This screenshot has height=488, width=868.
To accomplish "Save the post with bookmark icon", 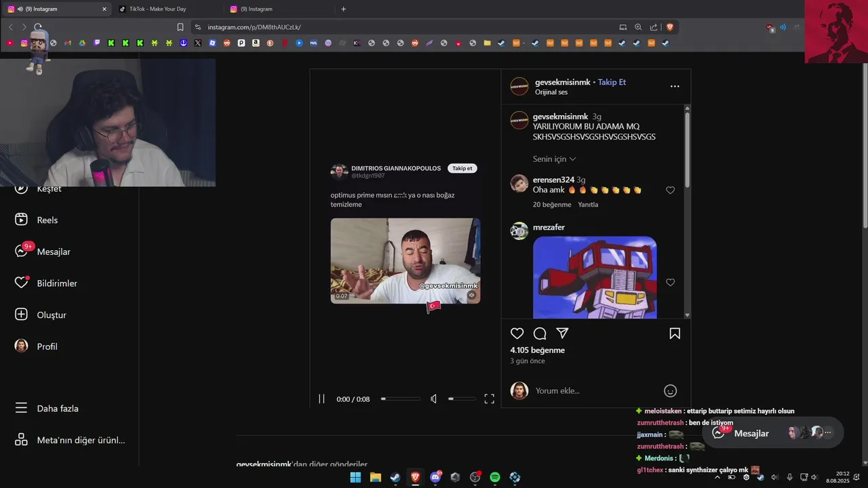I will (x=675, y=333).
